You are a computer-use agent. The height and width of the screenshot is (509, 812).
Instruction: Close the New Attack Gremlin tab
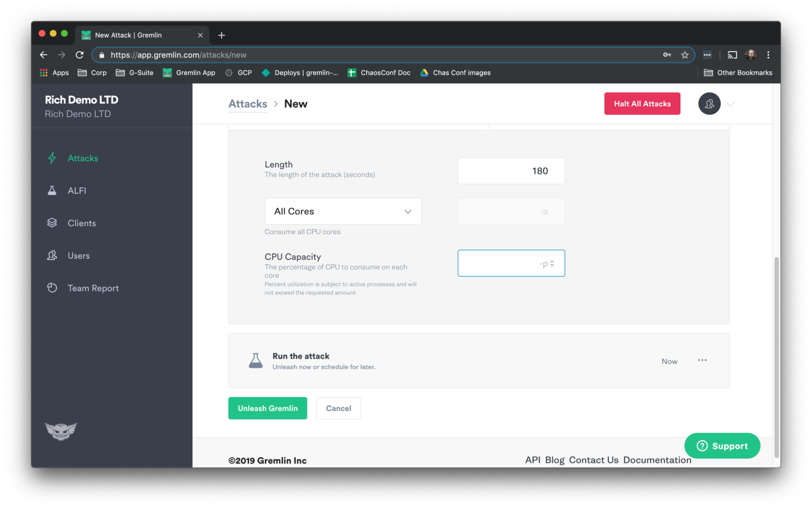(200, 35)
